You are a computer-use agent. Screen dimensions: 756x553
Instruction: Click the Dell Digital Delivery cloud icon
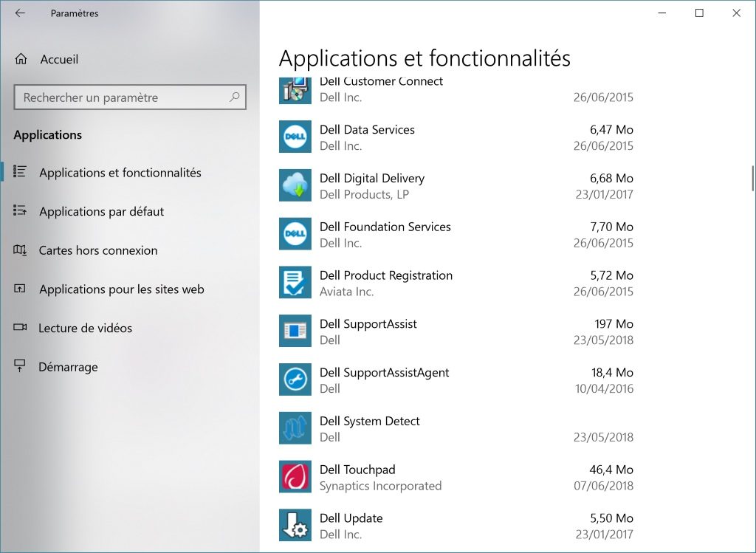(295, 185)
